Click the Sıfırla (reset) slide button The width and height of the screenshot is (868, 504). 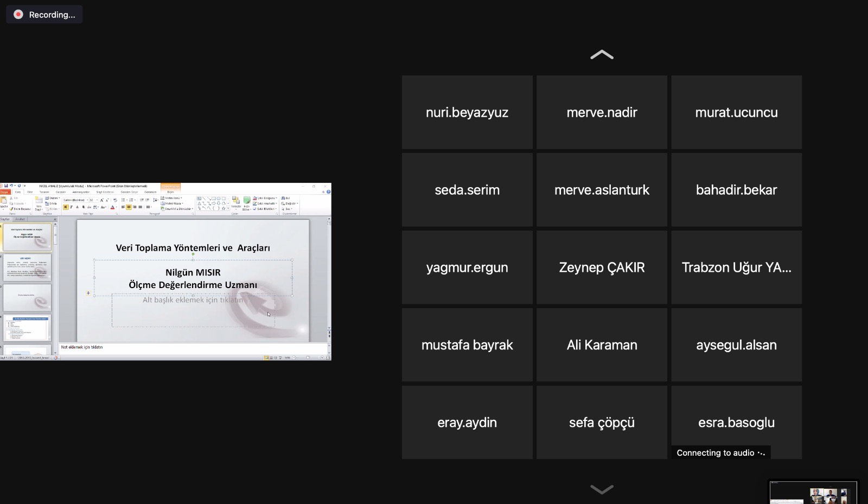click(52, 203)
